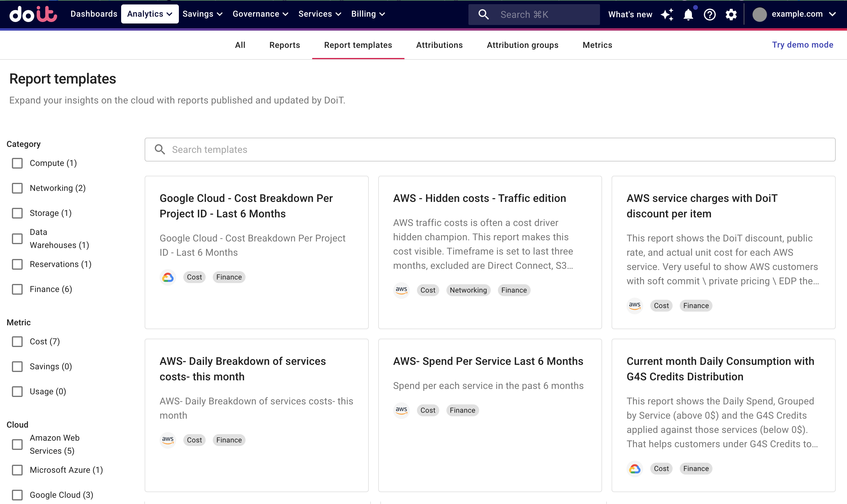Click the search templates magnifier icon
The width and height of the screenshot is (847, 504).
pyautogui.click(x=160, y=150)
